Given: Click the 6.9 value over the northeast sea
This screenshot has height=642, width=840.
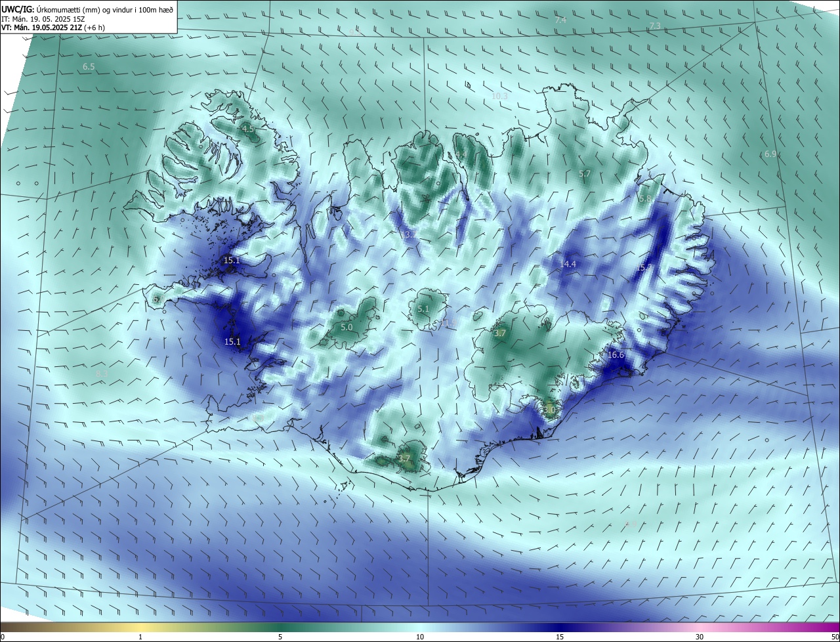Looking at the screenshot, I should click(x=770, y=154).
